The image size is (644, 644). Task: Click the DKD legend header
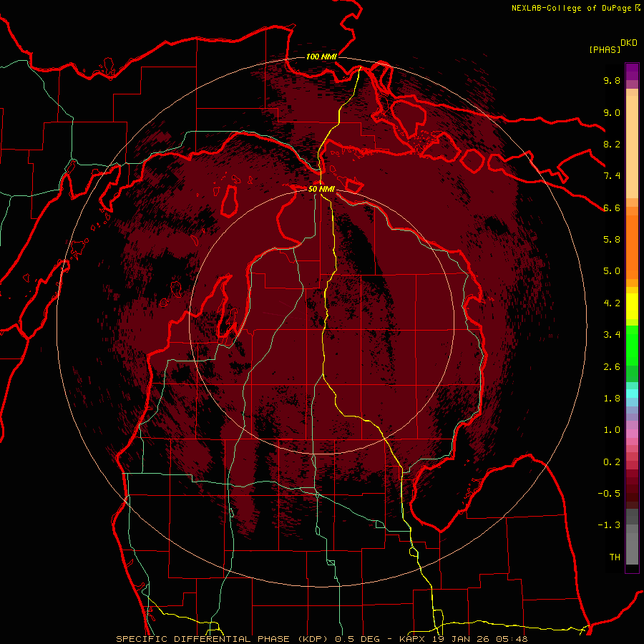pyautogui.click(x=629, y=43)
